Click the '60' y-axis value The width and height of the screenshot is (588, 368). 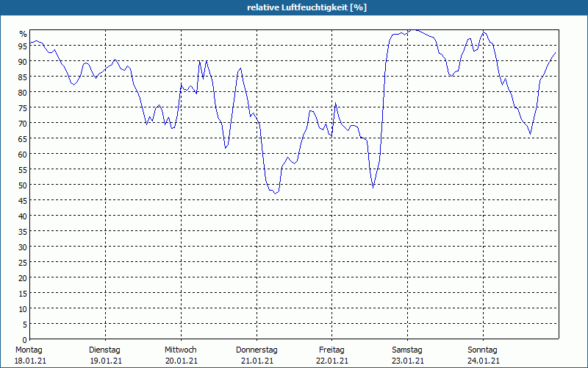tap(23, 155)
